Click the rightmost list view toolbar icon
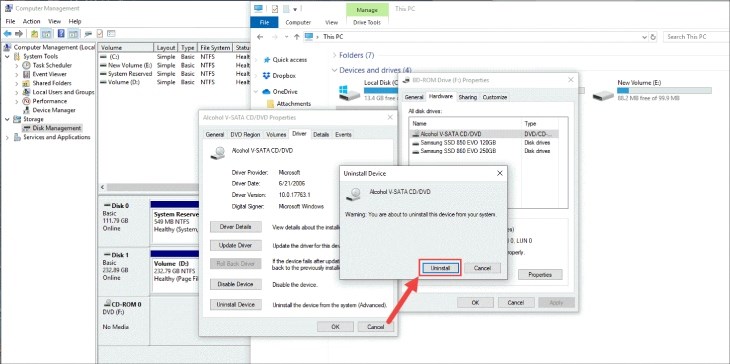Screen dimensions: 730x364 tap(111, 34)
